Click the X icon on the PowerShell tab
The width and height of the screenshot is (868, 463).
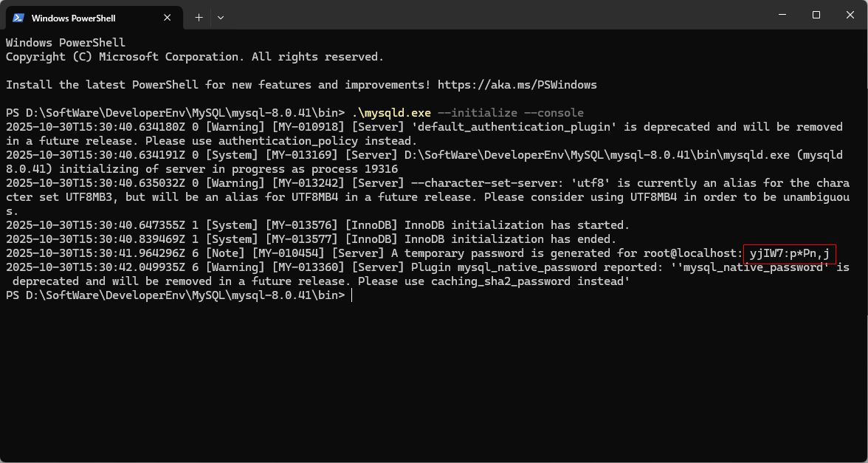pyautogui.click(x=168, y=17)
